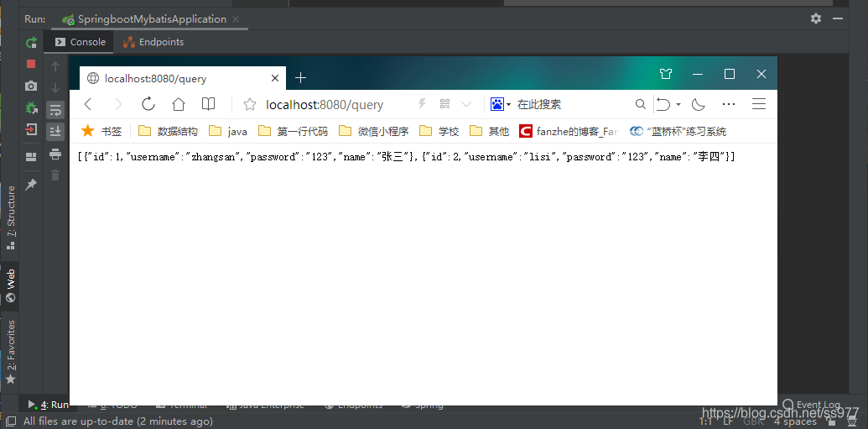868x429 pixels.
Task: Open Event Log at bottom right
Action: point(812,405)
